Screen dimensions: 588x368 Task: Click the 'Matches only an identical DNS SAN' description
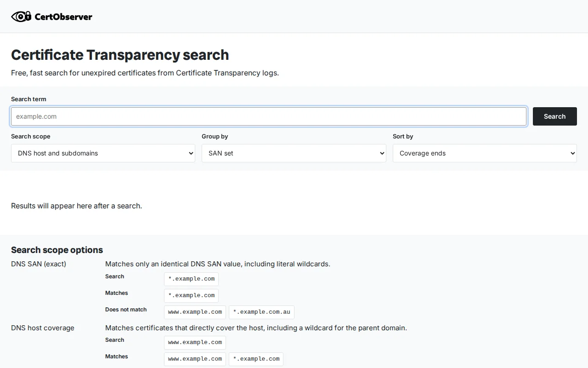click(x=218, y=264)
